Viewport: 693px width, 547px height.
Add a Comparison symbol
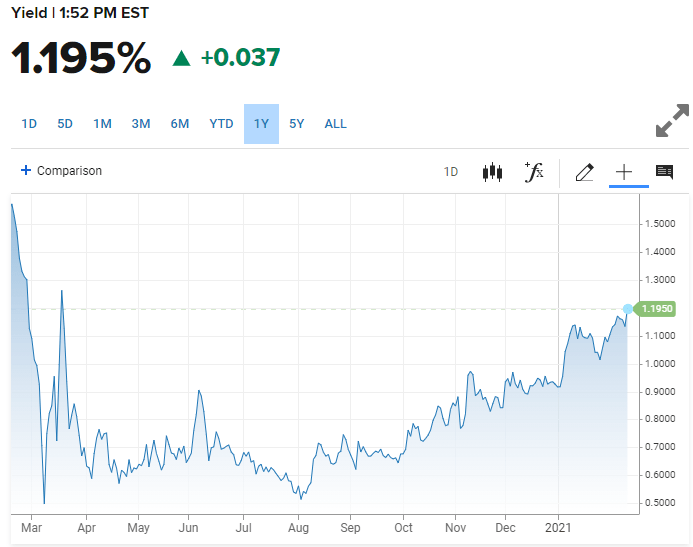[x=69, y=171]
